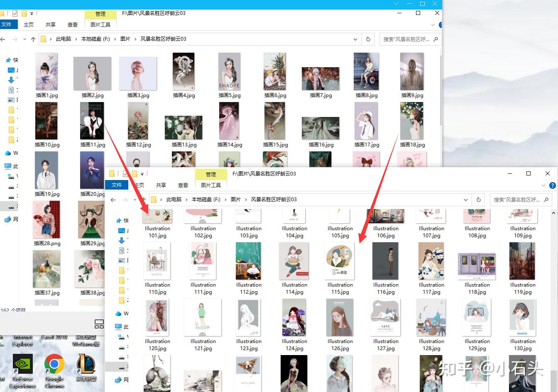Open 共享 tab in front window
The image size is (558, 392).
tap(161, 185)
